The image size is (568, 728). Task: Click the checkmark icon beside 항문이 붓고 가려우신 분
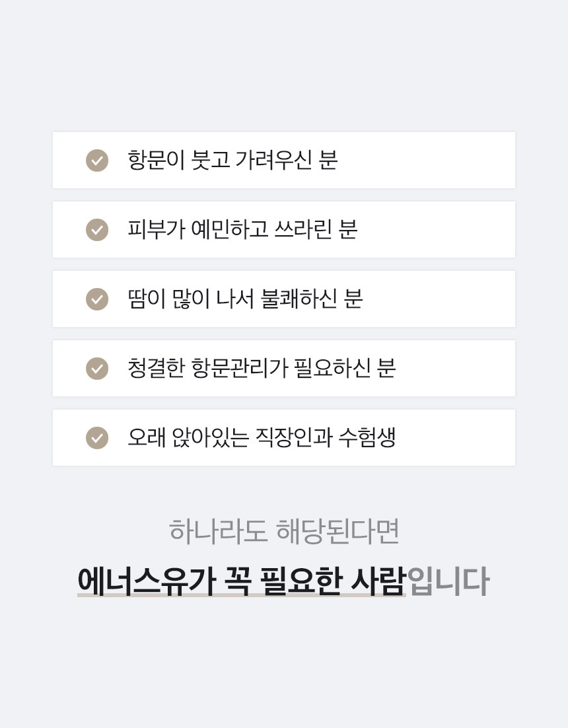pyautogui.click(x=97, y=161)
